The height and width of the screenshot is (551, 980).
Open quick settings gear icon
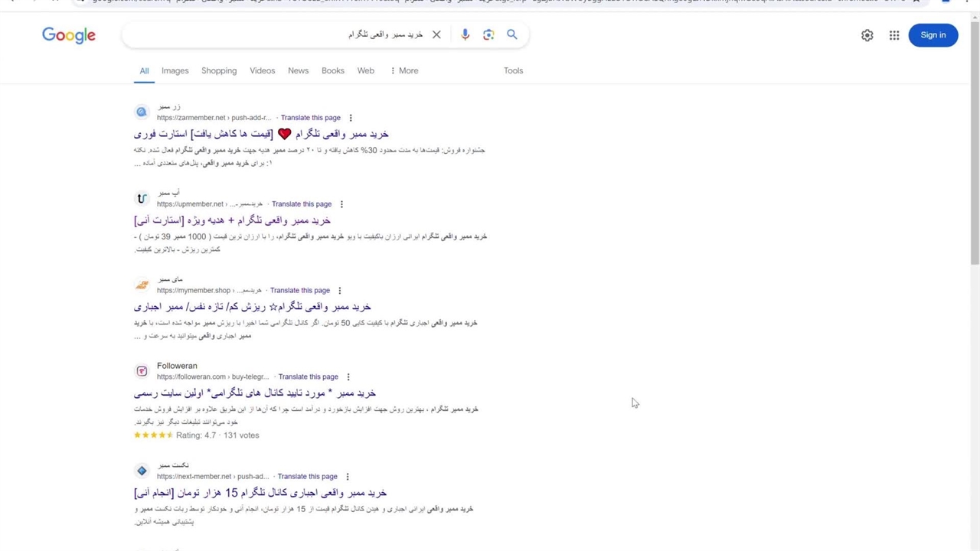867,35
